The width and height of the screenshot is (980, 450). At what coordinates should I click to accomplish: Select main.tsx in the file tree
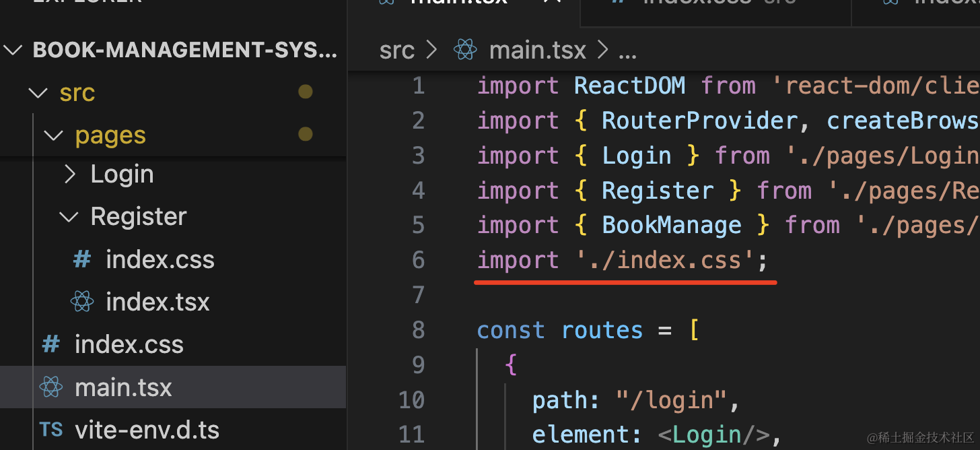click(x=123, y=387)
